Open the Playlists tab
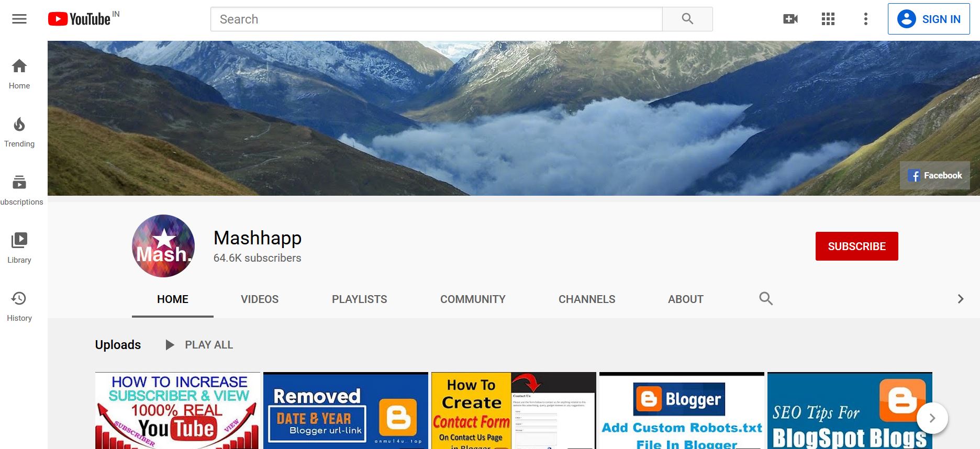 click(x=359, y=299)
